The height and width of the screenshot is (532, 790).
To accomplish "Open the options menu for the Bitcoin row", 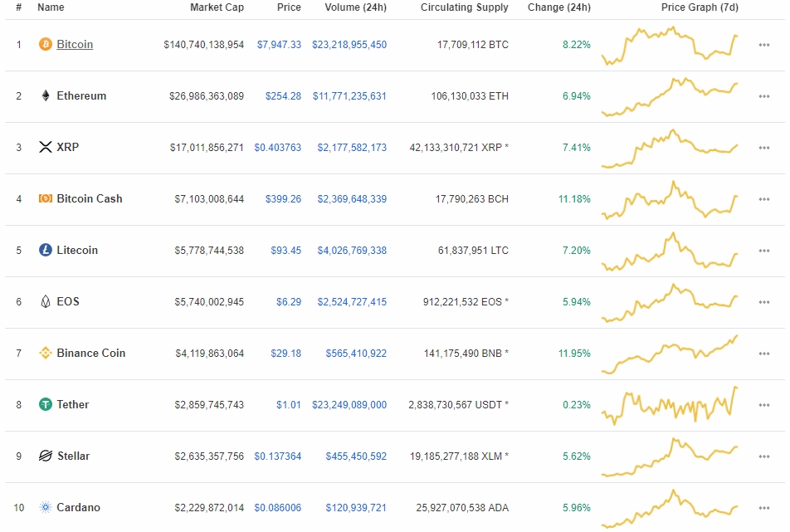I will coord(763,45).
